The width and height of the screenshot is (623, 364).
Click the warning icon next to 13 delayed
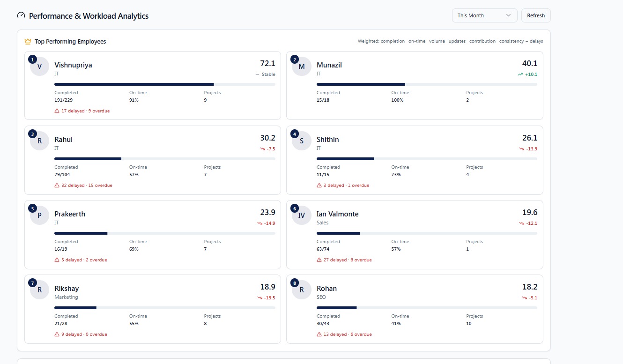click(319, 334)
